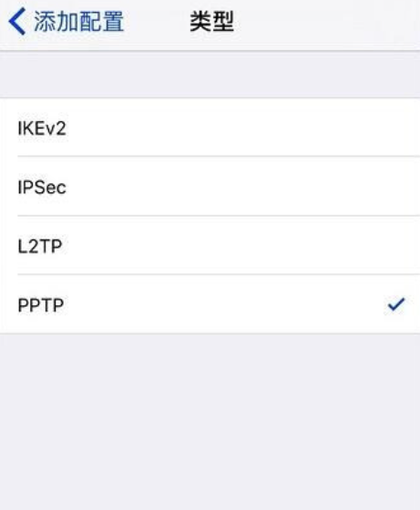Screen dimensions: 420x510
Task: Switch the protocol to IKEv2
Action: coord(210,127)
